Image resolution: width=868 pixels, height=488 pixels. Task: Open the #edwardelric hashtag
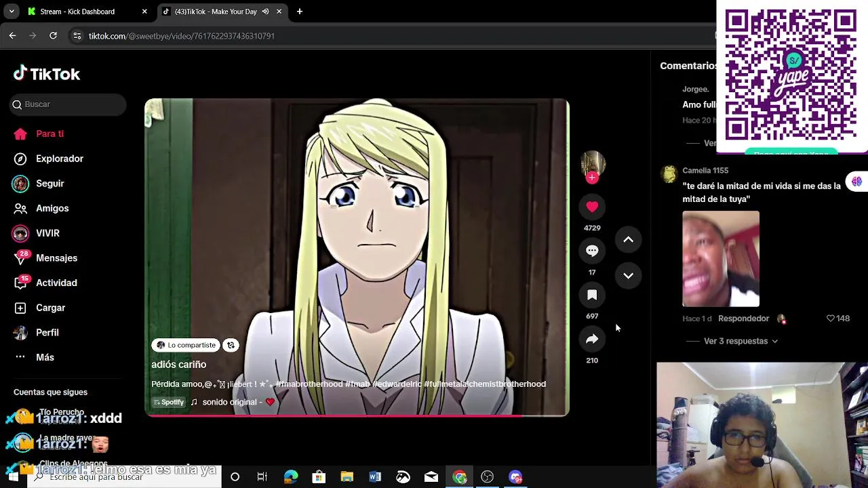[397, 384]
